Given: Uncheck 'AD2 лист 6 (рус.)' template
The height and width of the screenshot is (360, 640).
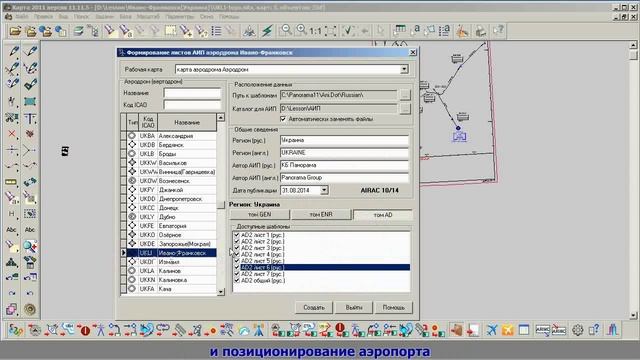Looking at the screenshot, I should (237, 267).
